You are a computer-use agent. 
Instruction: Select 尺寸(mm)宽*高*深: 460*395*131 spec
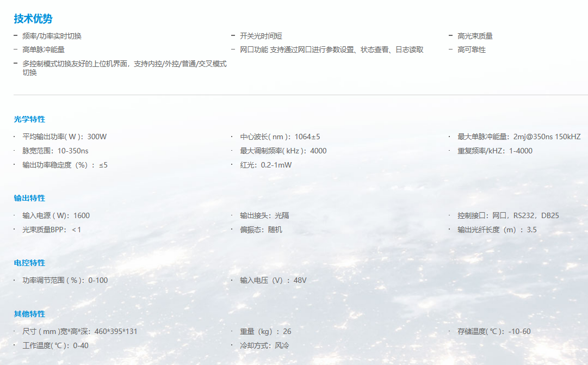pos(80,332)
